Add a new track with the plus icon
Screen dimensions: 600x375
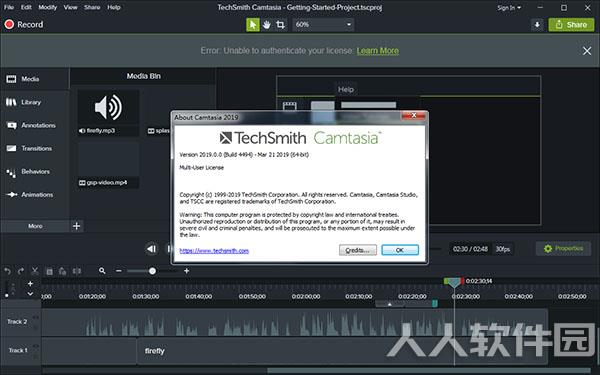[x=30, y=284]
